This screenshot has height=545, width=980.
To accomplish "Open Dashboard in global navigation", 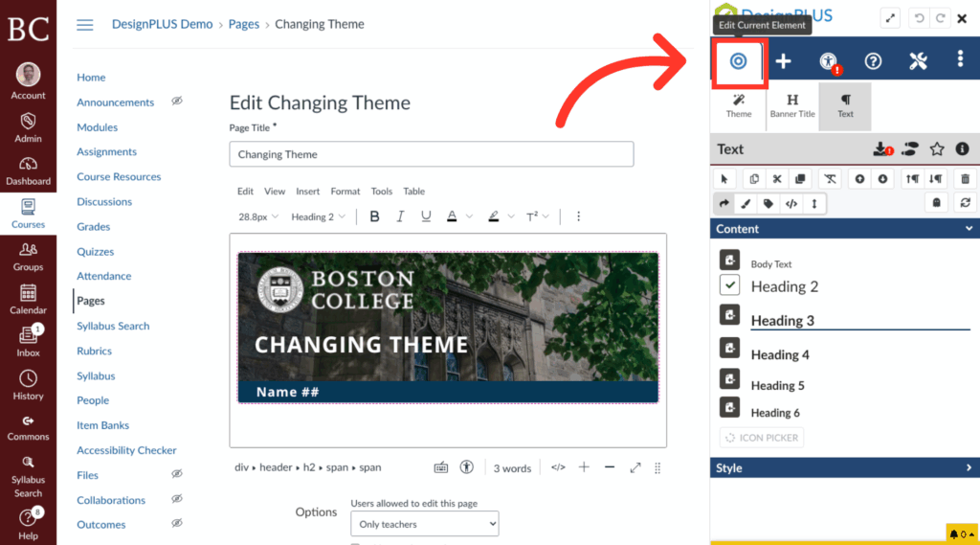I will point(28,171).
